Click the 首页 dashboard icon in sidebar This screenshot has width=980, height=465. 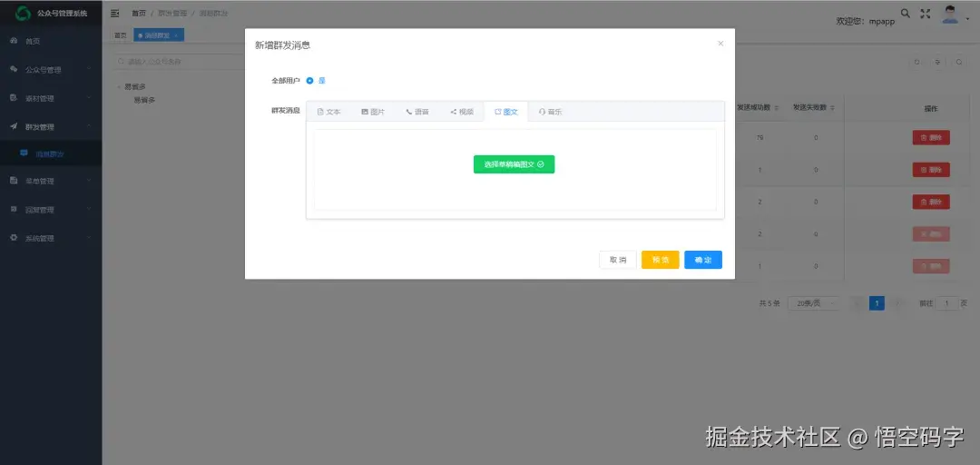(14, 41)
